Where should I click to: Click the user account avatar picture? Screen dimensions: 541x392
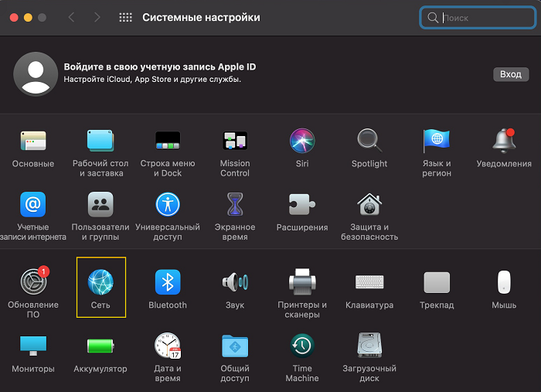tap(35, 74)
